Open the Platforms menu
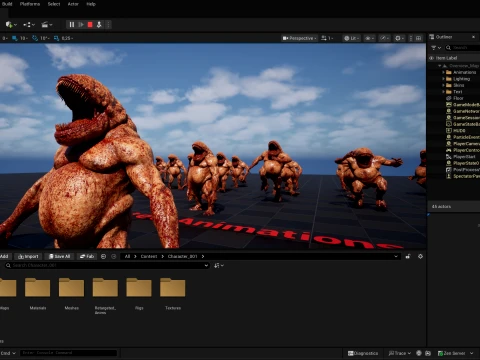480x360 pixels. pyautogui.click(x=30, y=4)
